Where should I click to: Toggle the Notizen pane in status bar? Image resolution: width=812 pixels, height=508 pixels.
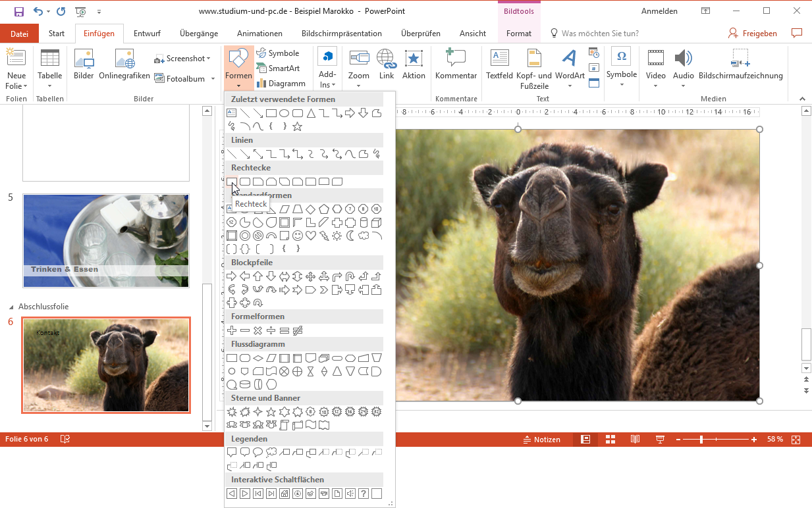tap(542, 440)
